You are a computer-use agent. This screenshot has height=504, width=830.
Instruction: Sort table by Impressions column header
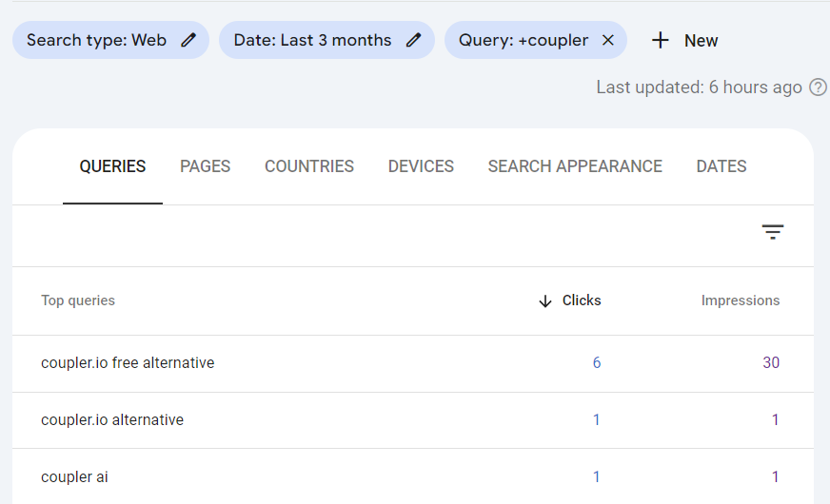740,300
